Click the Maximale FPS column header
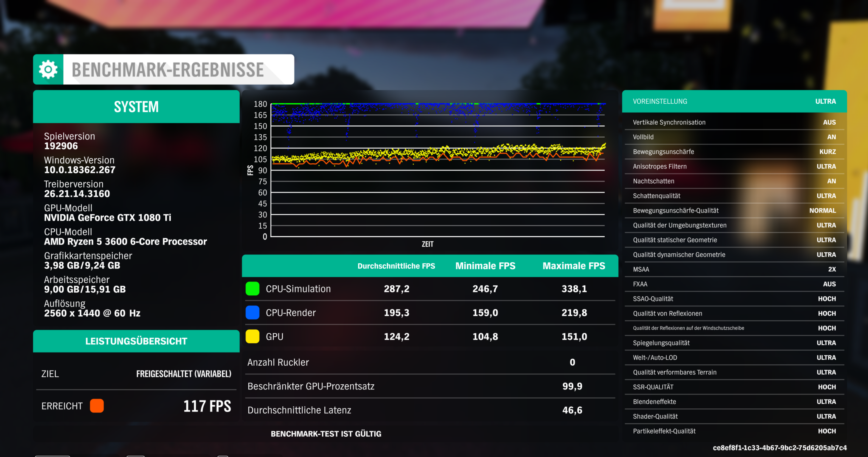Image resolution: width=868 pixels, height=457 pixels. coord(573,266)
